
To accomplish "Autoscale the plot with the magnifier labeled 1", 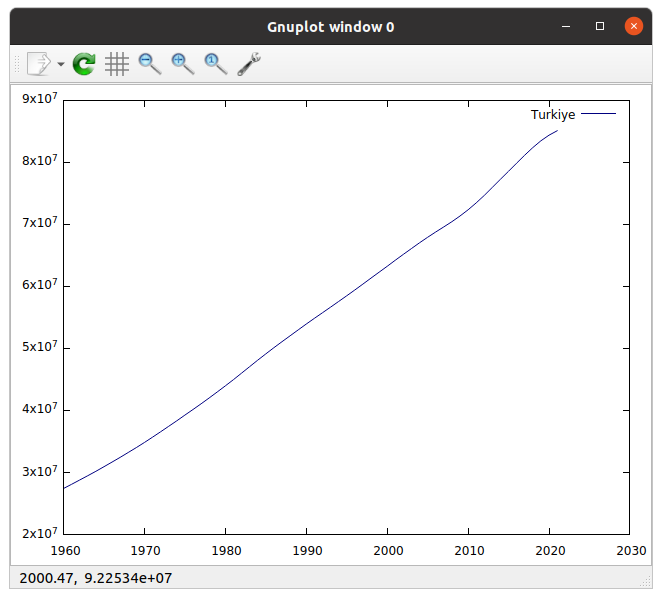I will 215,64.
